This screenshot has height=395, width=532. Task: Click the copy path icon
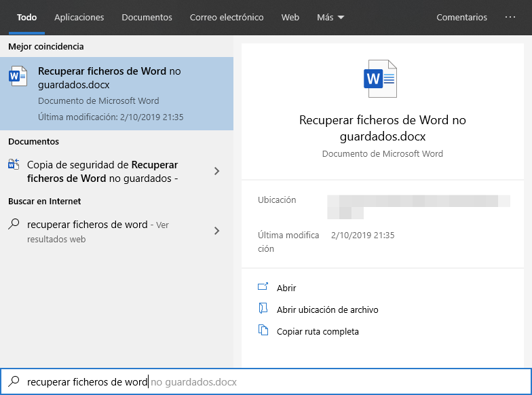263,330
